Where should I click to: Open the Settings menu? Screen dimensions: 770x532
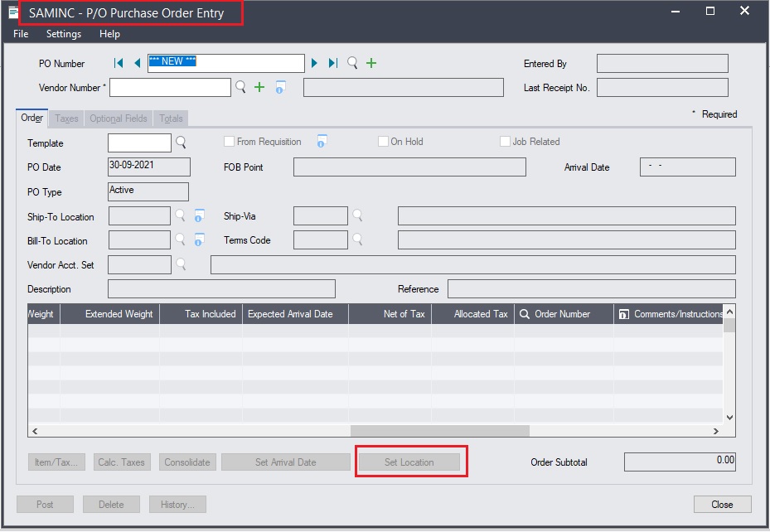point(64,34)
